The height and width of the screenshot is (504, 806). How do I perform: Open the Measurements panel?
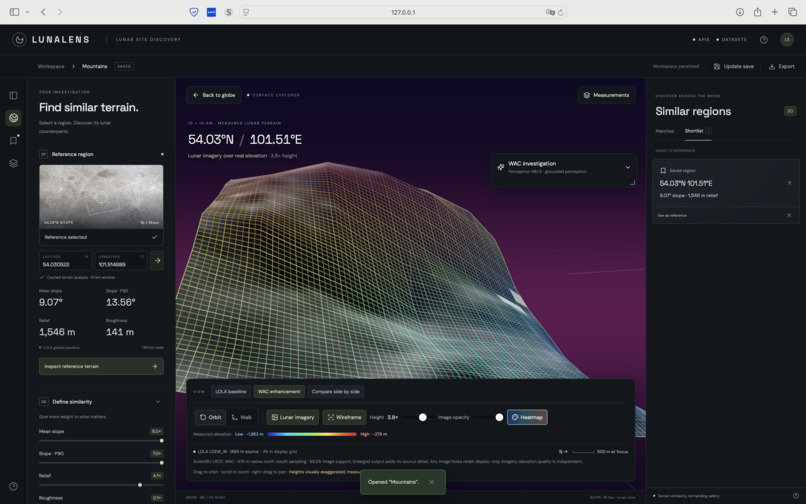click(606, 95)
